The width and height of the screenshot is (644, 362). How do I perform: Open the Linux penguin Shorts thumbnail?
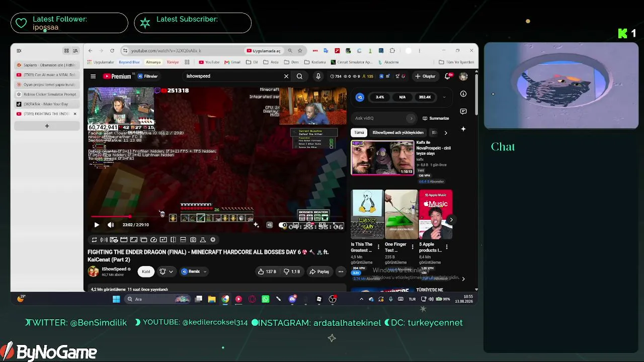(367, 214)
